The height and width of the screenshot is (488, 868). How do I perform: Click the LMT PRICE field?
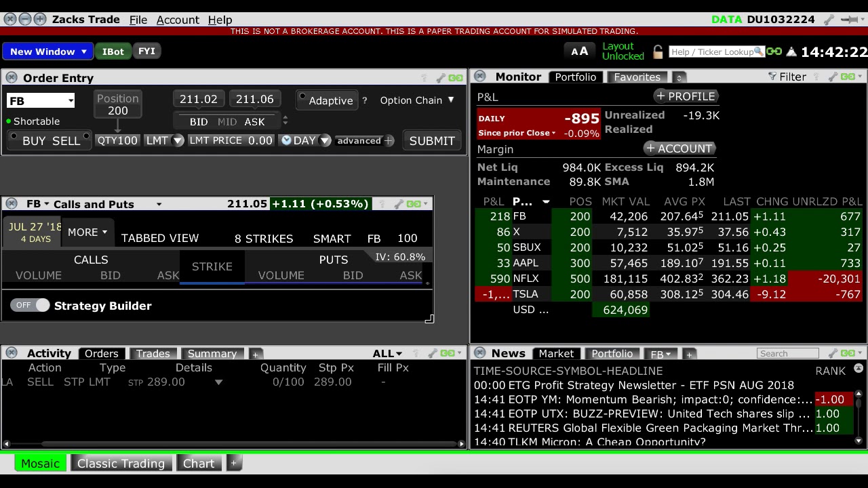tap(231, 140)
